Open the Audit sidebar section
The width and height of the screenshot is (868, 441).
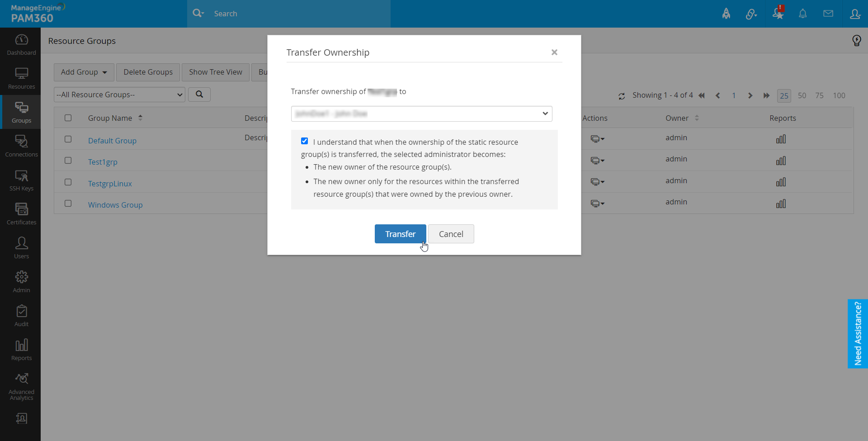[x=21, y=315]
